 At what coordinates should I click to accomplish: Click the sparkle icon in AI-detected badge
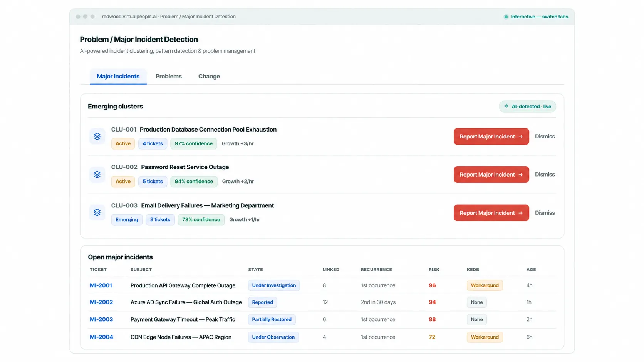[x=506, y=107]
